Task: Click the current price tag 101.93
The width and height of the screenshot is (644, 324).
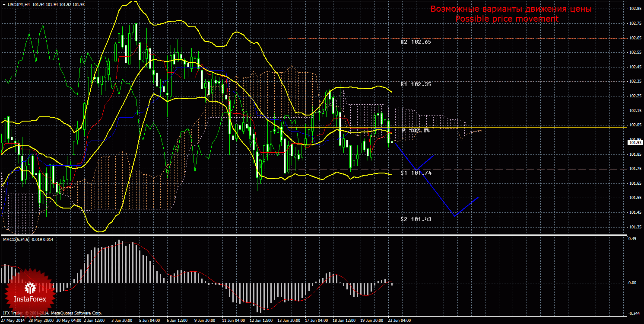Action: (635, 143)
